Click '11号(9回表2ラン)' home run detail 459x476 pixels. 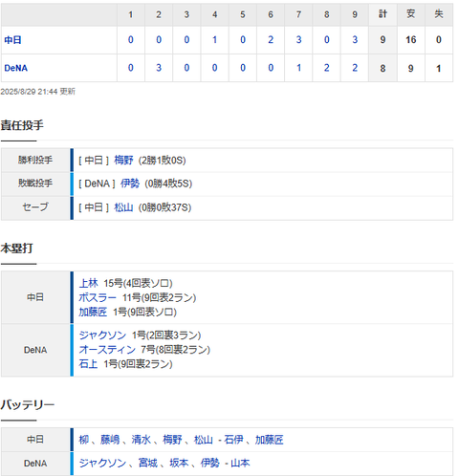(x=159, y=297)
